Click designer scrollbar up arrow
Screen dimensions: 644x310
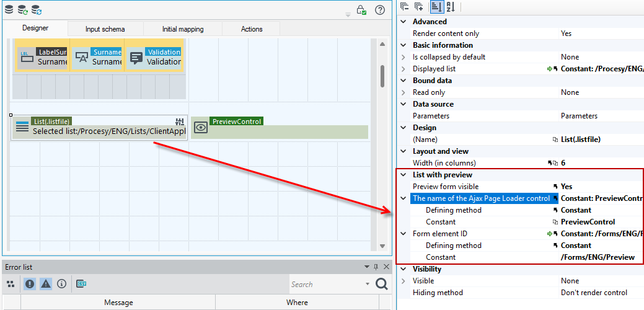point(382,44)
